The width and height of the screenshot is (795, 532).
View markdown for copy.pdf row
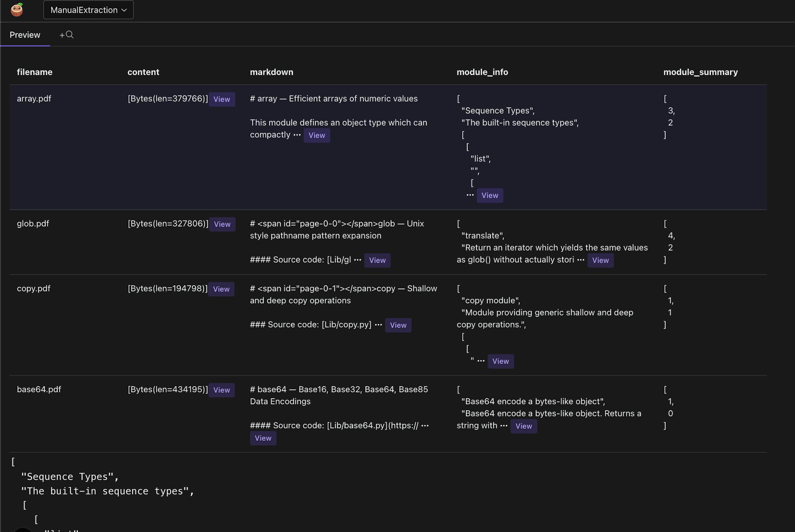[398, 325]
